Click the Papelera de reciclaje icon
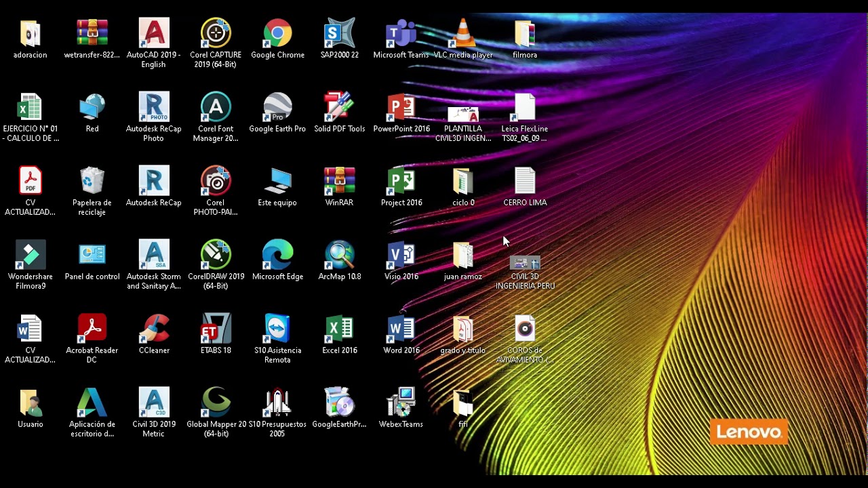868x488 pixels. [x=92, y=181]
